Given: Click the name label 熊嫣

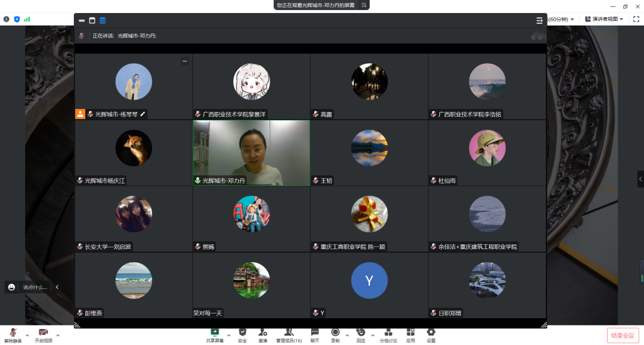Looking at the screenshot, I should point(208,247).
